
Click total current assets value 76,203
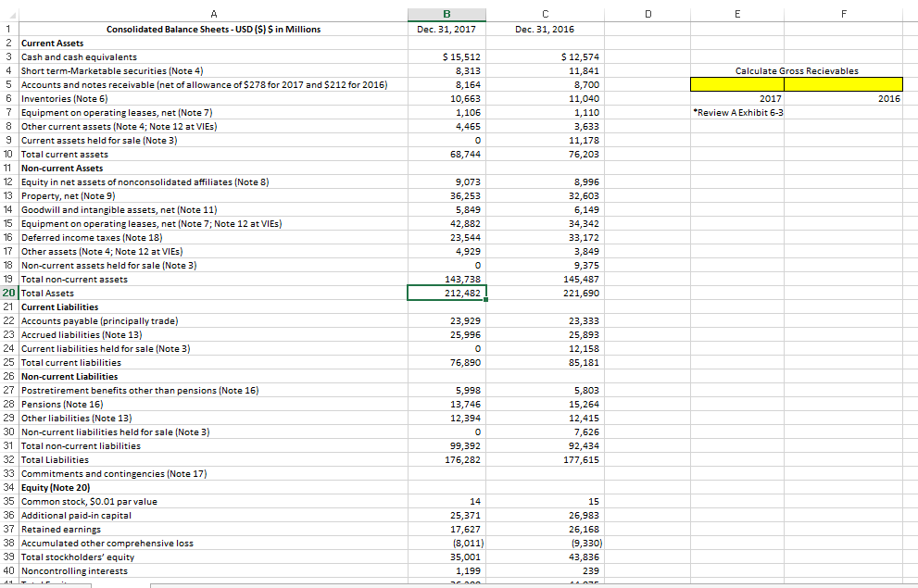[545, 155]
